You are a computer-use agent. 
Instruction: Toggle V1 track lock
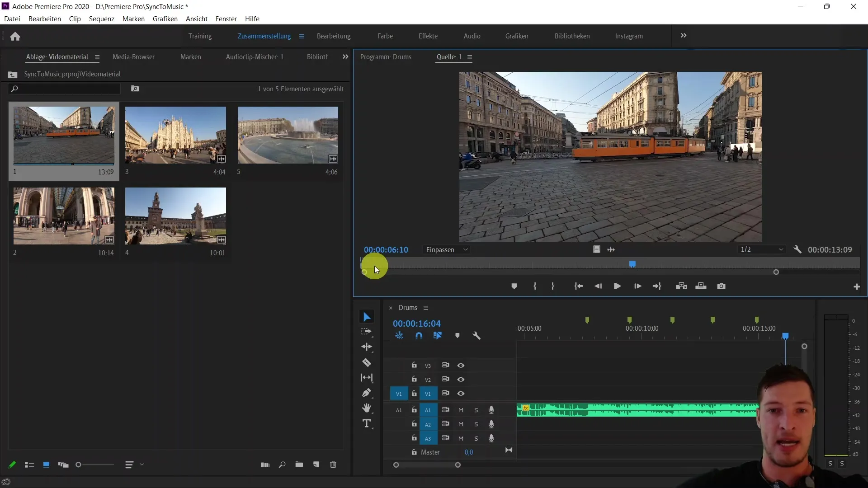coord(414,394)
